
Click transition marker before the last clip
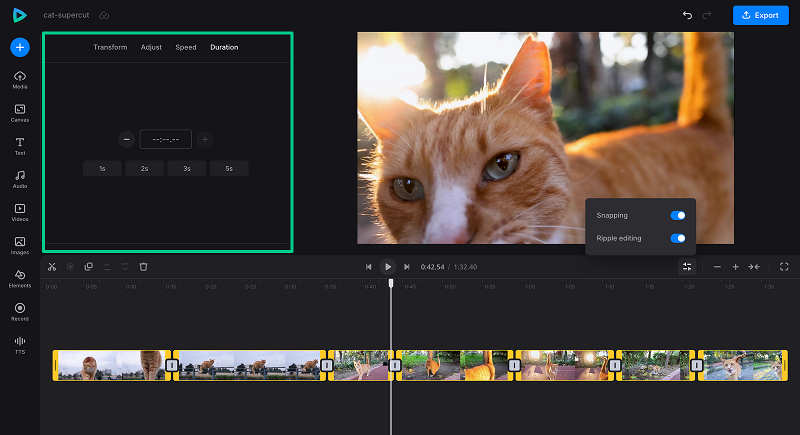coord(696,365)
